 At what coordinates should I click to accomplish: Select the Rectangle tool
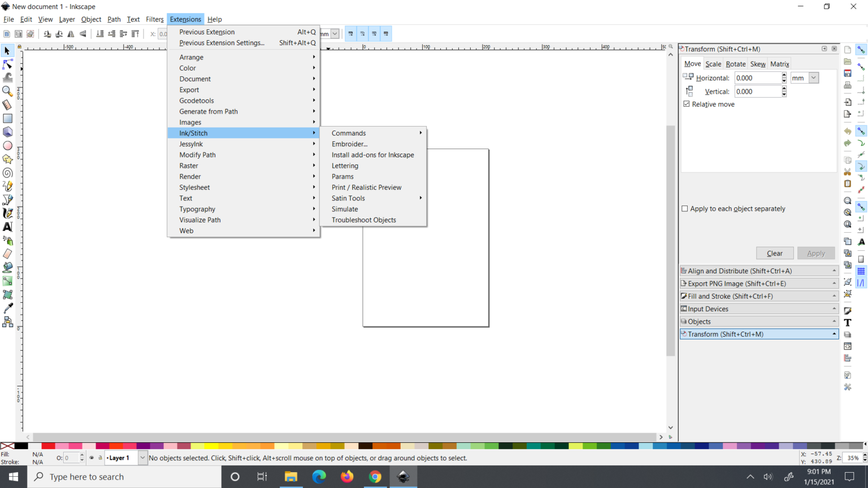7,119
